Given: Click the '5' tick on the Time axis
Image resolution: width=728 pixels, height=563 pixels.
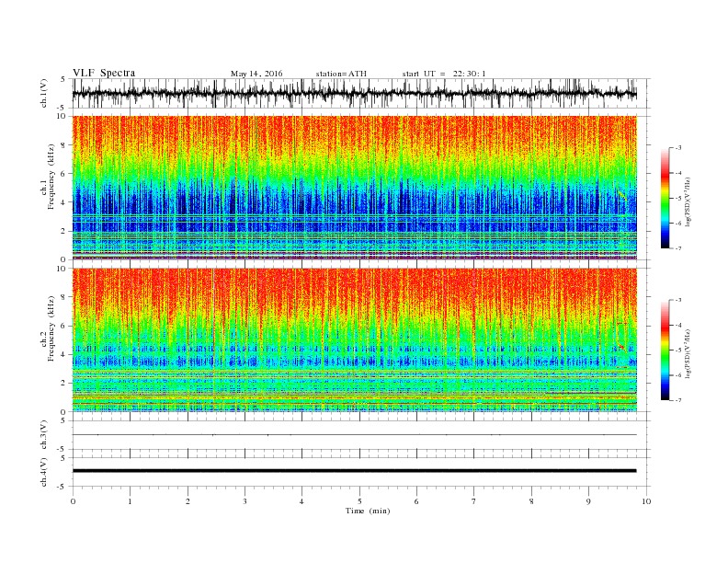Looking at the screenshot, I should point(359,501).
